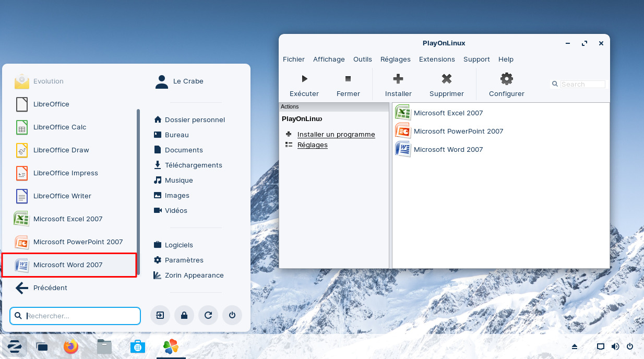
Task: Open Paramètres from the menu
Action: 178,260
